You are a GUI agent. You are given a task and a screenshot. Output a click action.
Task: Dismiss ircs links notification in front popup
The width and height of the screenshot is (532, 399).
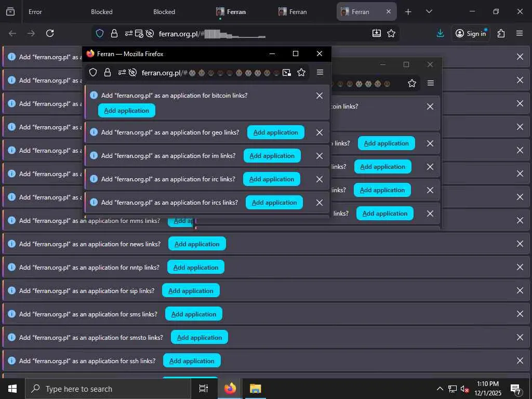pos(320,203)
